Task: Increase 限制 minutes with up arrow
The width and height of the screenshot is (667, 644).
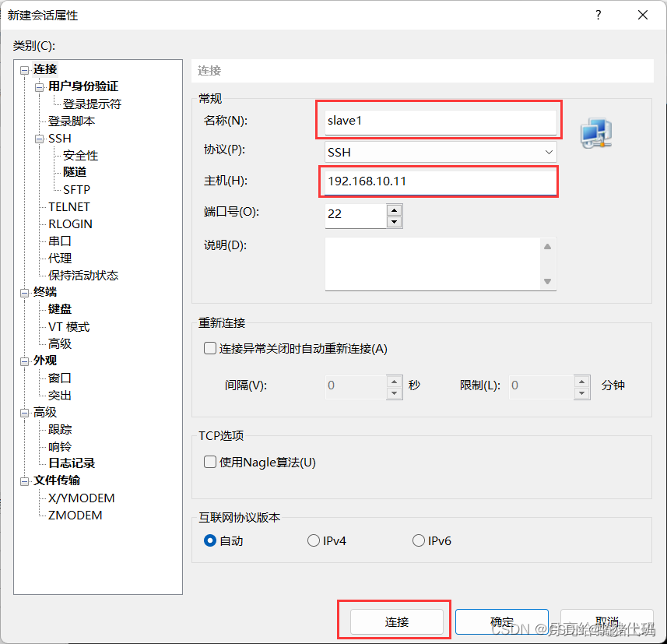Action: click(x=581, y=382)
